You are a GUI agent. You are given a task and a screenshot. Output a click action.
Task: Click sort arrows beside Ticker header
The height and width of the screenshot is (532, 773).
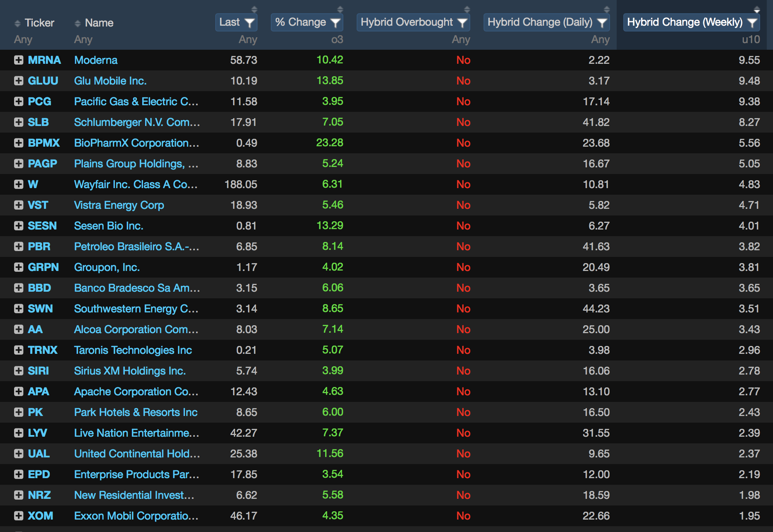[x=17, y=23]
